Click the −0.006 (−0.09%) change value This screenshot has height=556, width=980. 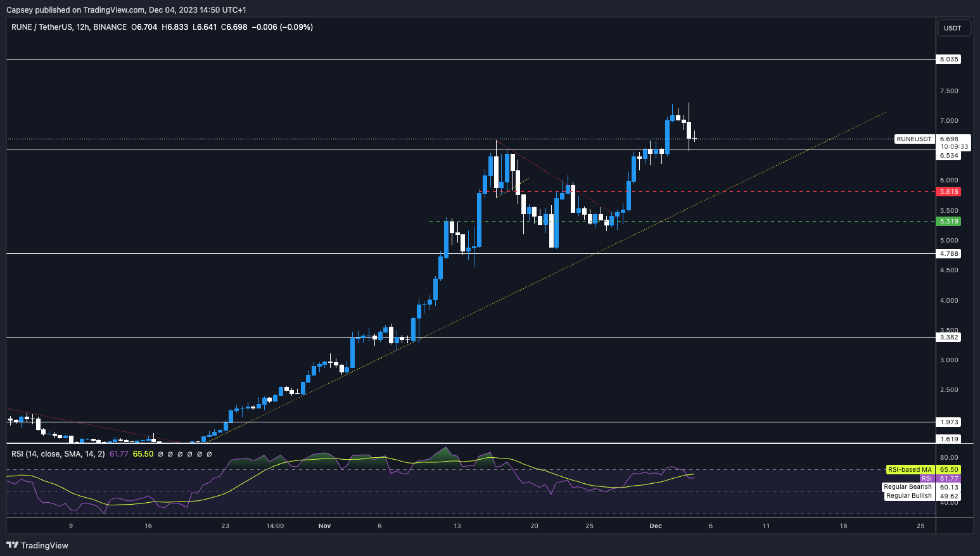click(x=283, y=27)
